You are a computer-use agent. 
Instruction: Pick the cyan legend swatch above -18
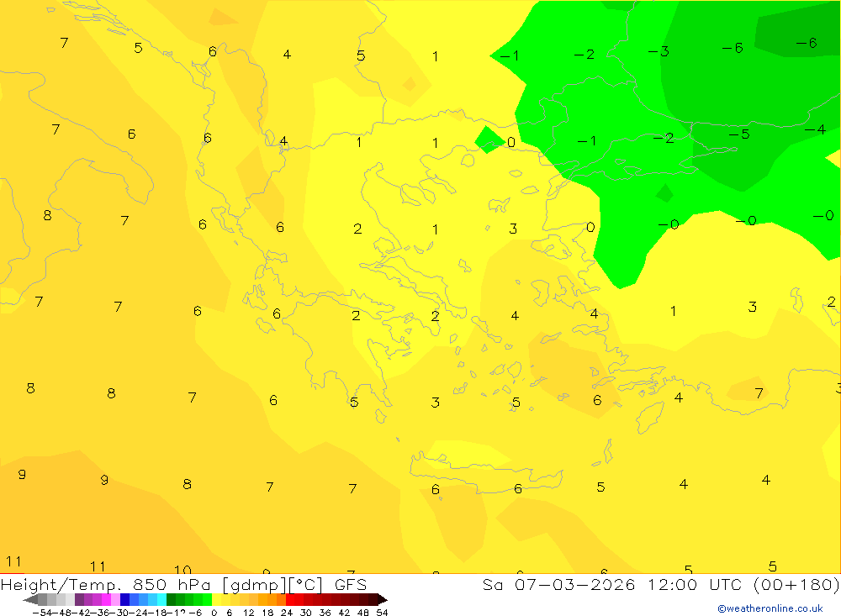click(x=161, y=599)
